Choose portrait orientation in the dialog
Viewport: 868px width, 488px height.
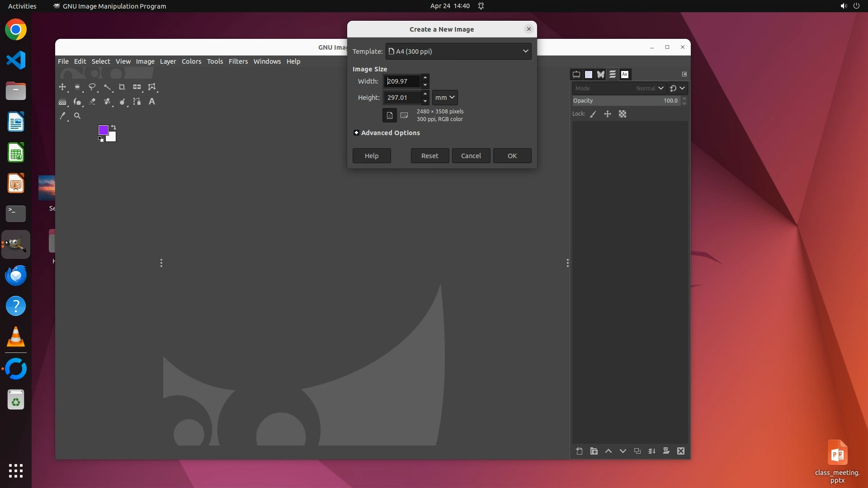389,115
